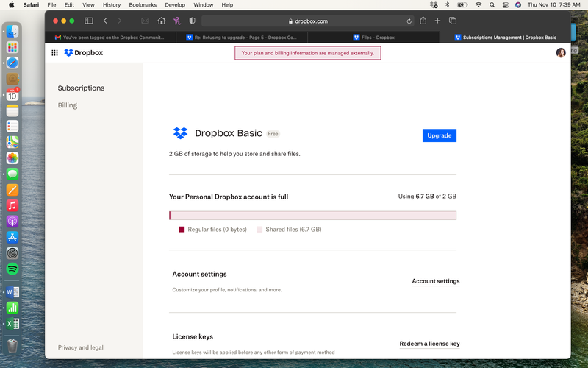This screenshot has height=368, width=588.
Task: Select Subscriptions in the sidebar
Action: pyautogui.click(x=81, y=88)
